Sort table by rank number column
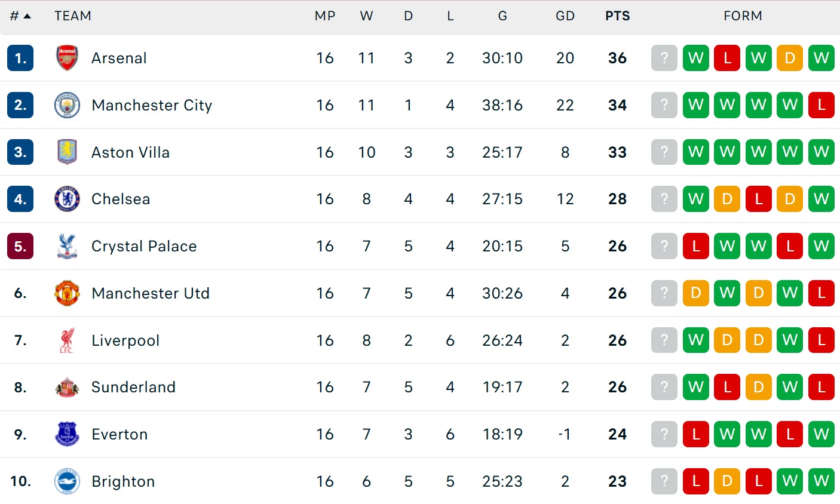Screen dimensions: 840x504 20,16
